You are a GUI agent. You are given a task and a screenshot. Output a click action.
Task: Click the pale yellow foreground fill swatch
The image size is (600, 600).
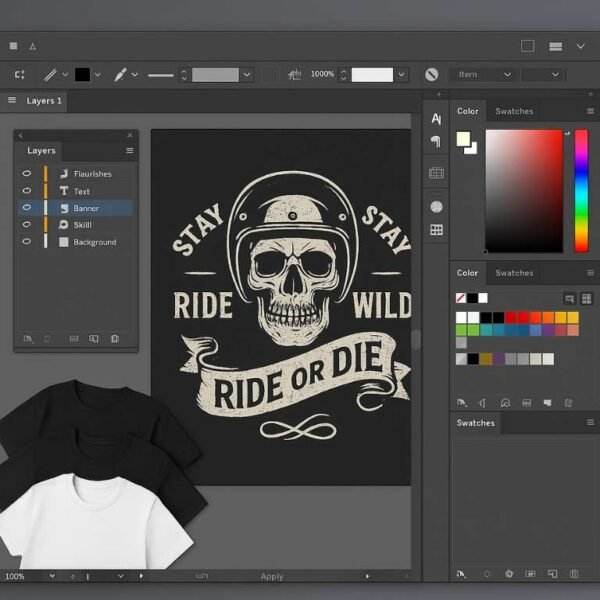point(463,139)
